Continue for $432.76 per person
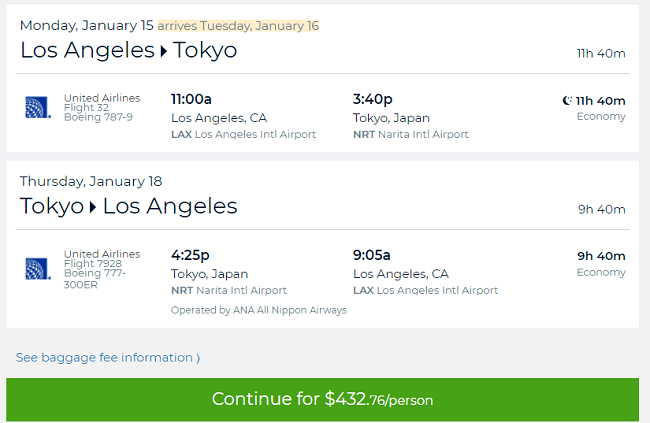This screenshot has width=650, height=423. point(323,399)
